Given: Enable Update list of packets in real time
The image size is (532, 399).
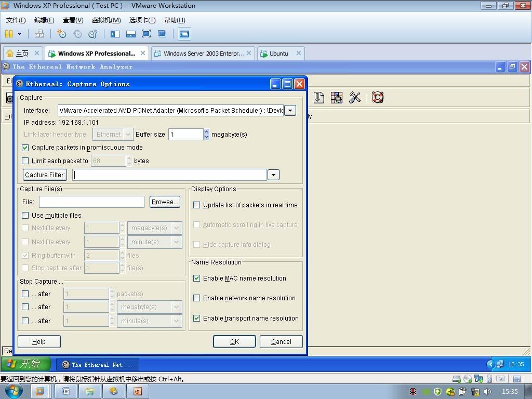Looking at the screenshot, I should click(196, 205).
